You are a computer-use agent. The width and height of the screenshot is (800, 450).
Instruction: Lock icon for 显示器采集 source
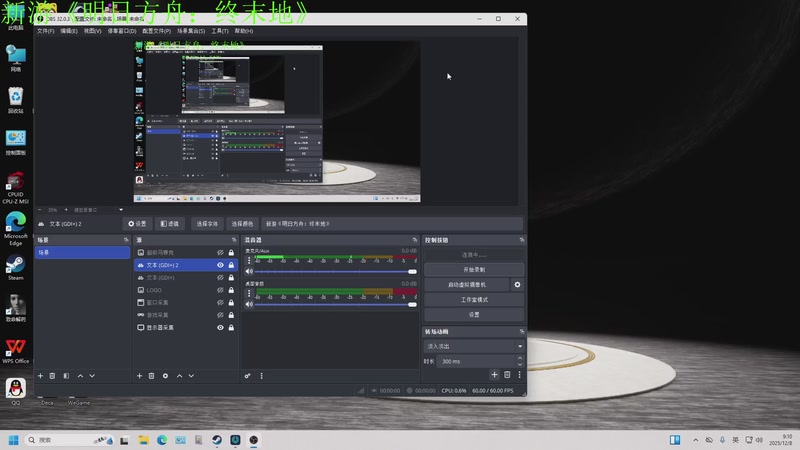click(x=232, y=328)
